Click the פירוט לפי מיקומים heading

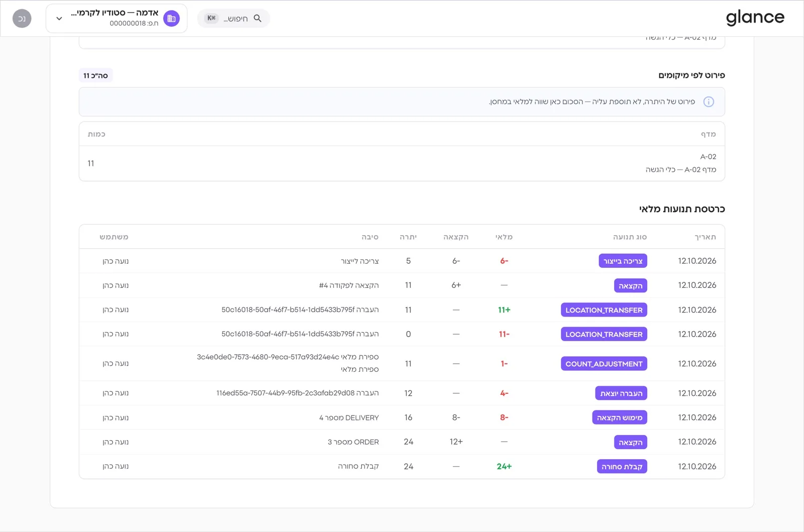(691, 75)
